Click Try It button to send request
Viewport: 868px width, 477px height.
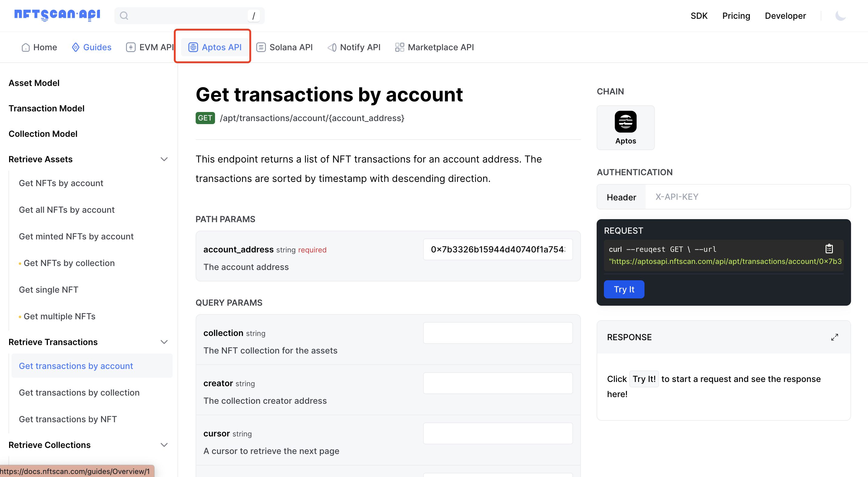coord(624,289)
